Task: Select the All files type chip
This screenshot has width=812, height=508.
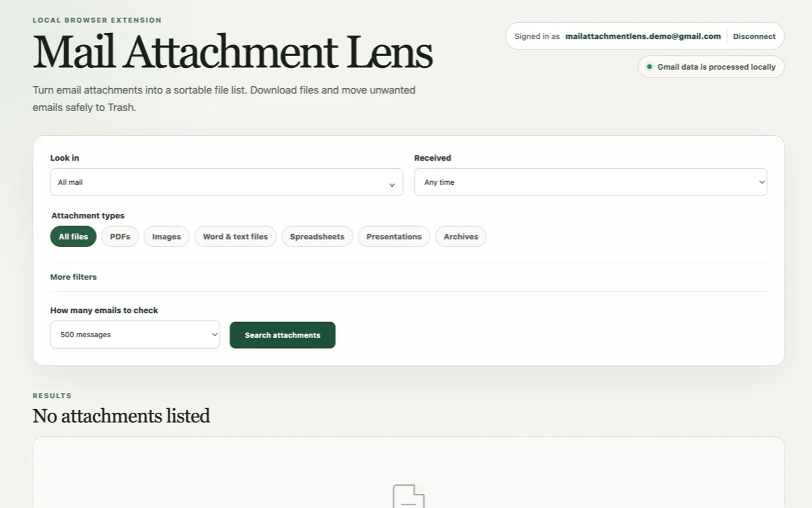Action: [x=74, y=236]
